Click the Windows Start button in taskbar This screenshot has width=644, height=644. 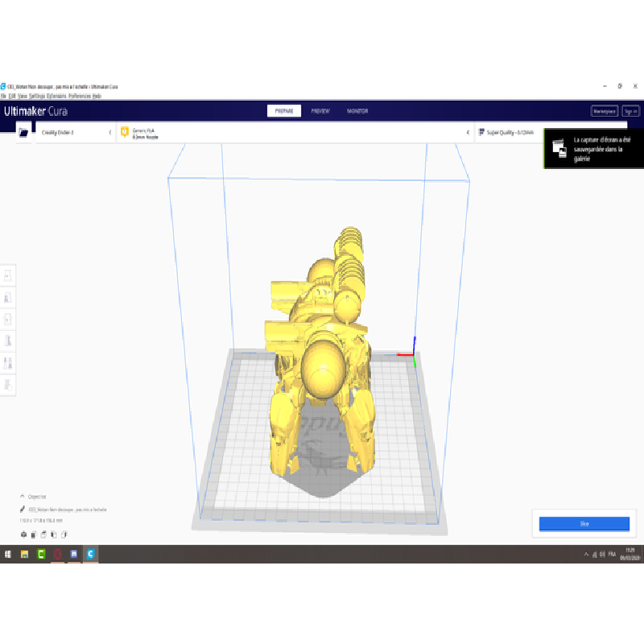pyautogui.click(x=8, y=554)
